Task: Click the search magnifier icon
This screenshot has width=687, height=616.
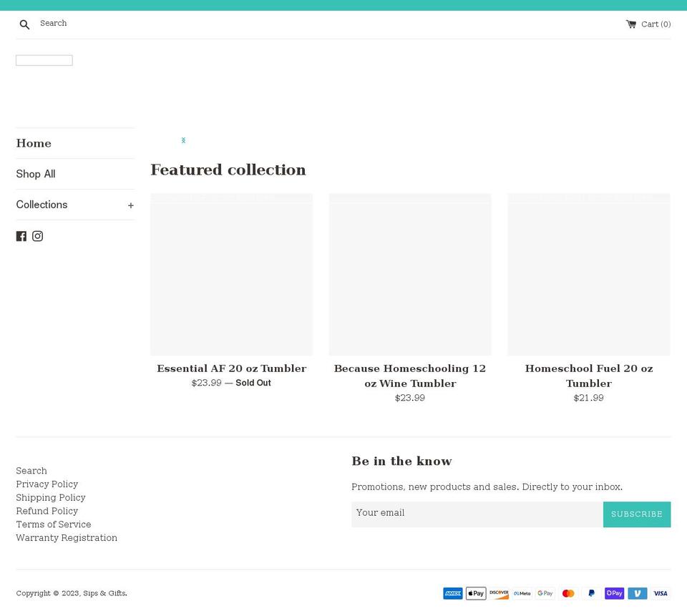Action: pyautogui.click(x=24, y=24)
